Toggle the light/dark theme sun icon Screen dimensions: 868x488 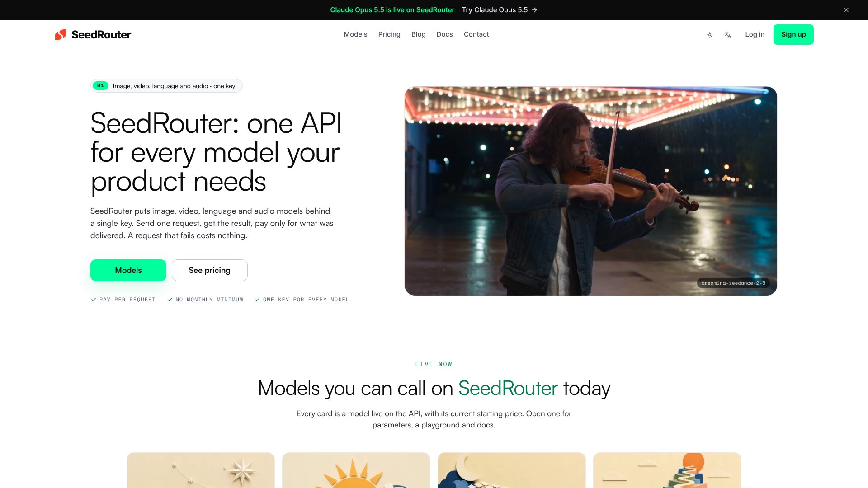tap(710, 35)
